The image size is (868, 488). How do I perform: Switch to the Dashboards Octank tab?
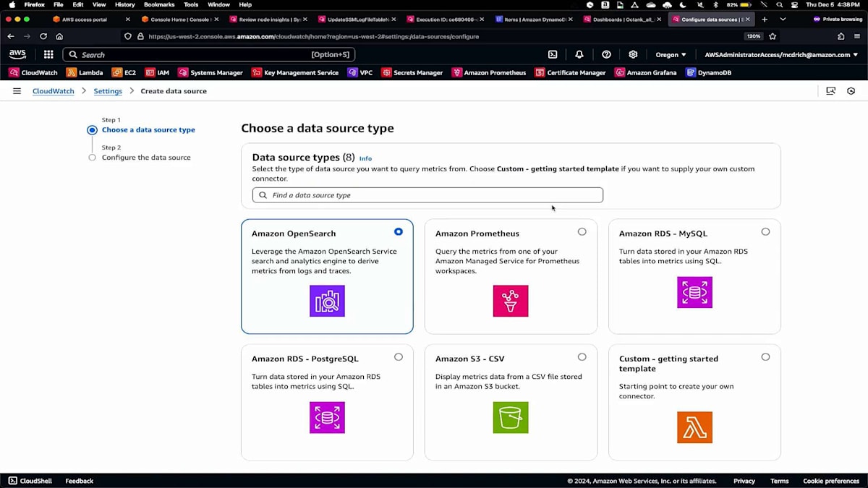[621, 20]
